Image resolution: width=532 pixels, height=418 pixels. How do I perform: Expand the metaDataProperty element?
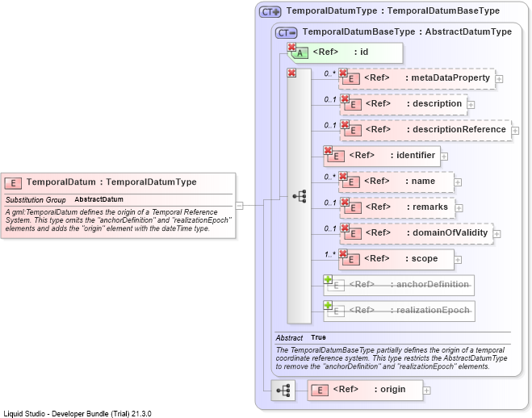coord(499,79)
